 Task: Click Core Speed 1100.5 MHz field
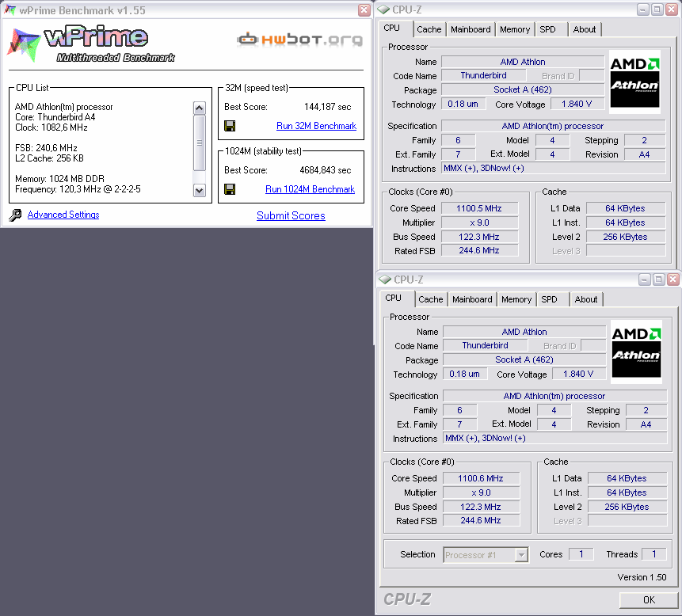coord(479,208)
